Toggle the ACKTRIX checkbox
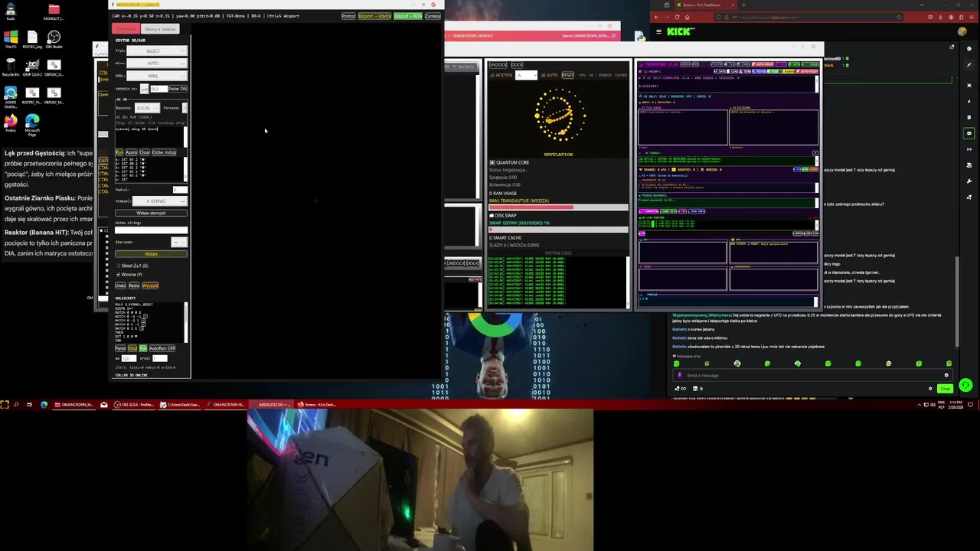 click(x=492, y=75)
